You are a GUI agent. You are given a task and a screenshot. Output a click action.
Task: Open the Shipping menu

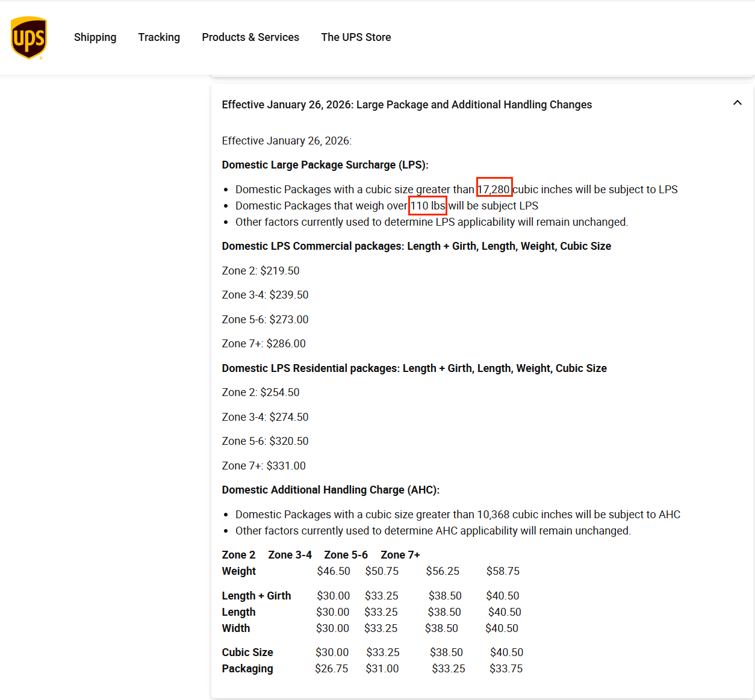tap(95, 37)
